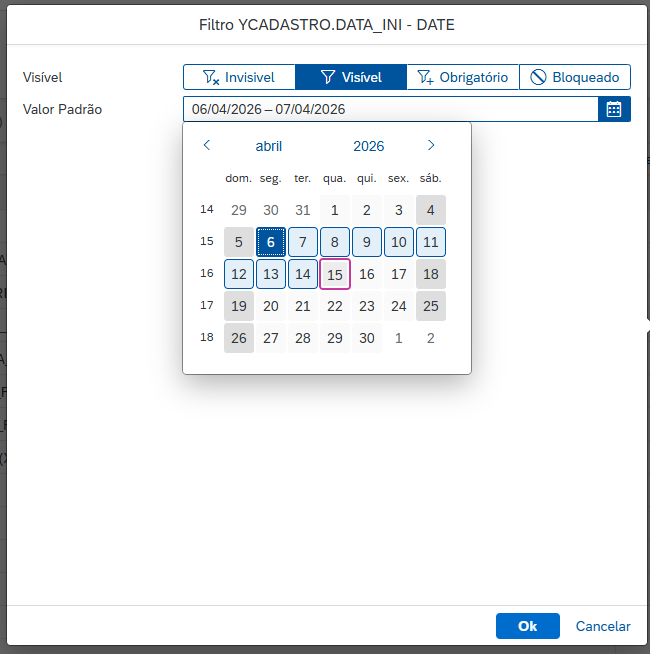Open the 2026 year selector
The height and width of the screenshot is (654, 650).
(368, 146)
